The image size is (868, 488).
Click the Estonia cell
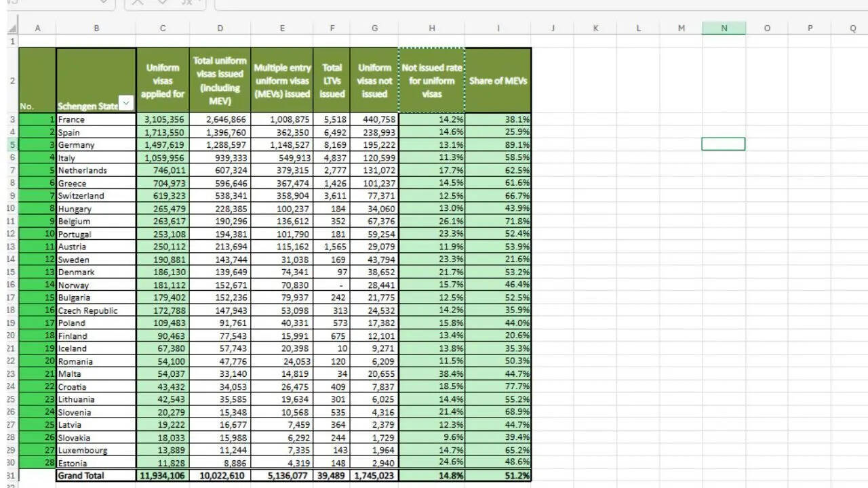click(96, 462)
